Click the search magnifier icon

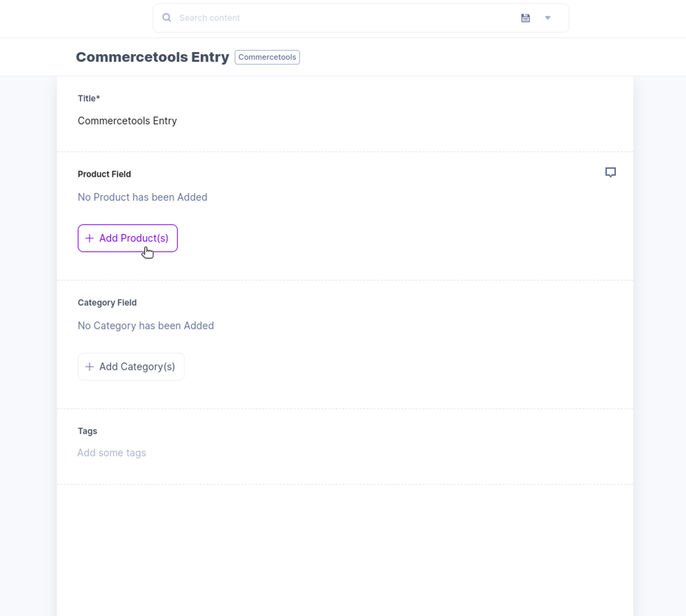click(166, 18)
